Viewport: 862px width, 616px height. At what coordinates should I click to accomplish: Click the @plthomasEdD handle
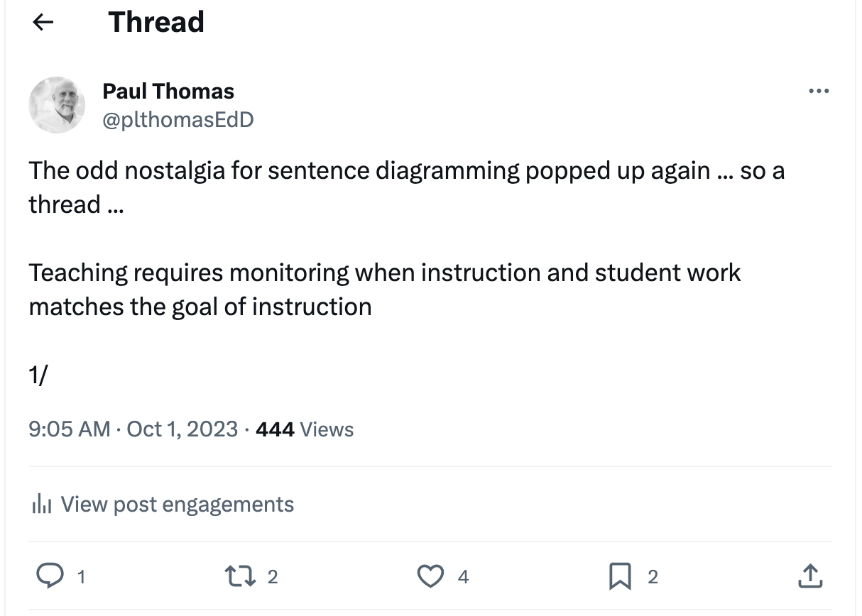coord(178,120)
